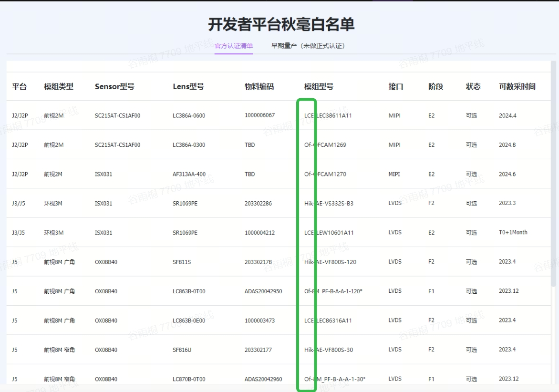Screen dimensions: 559x392
Task: Click the 可数采时间 column header
Action: [x=517, y=86]
